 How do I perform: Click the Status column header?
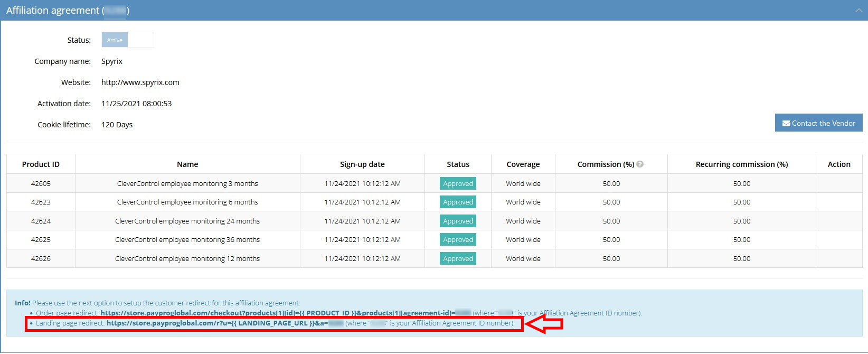[x=458, y=164]
